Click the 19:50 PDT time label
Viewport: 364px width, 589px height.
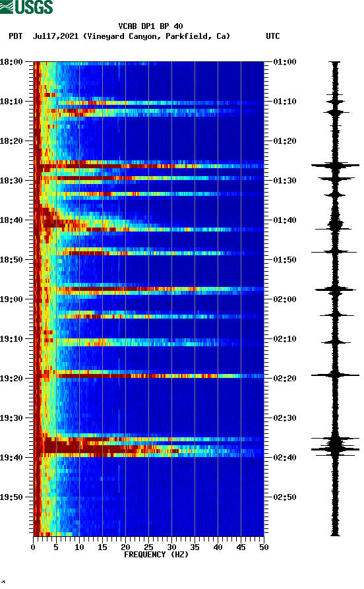tap(11, 497)
